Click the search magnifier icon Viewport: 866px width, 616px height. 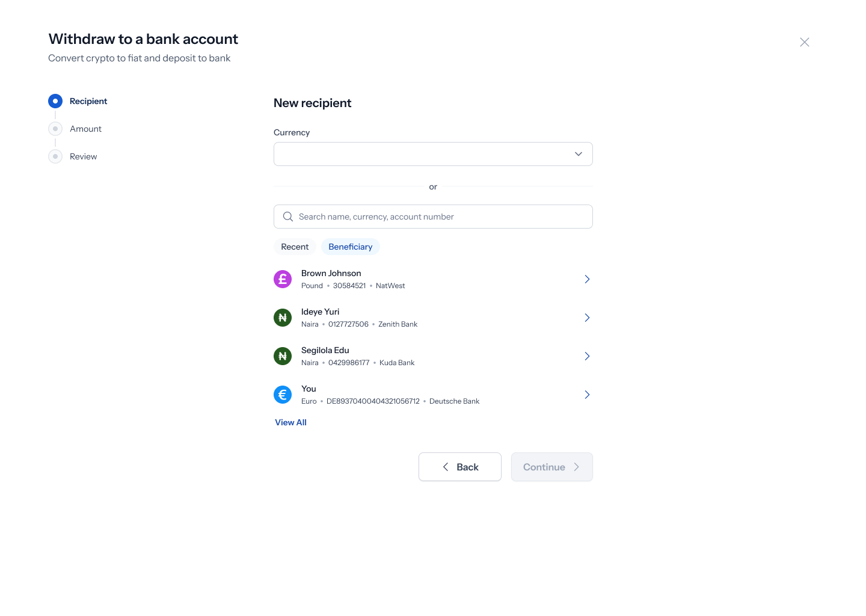tap(288, 217)
